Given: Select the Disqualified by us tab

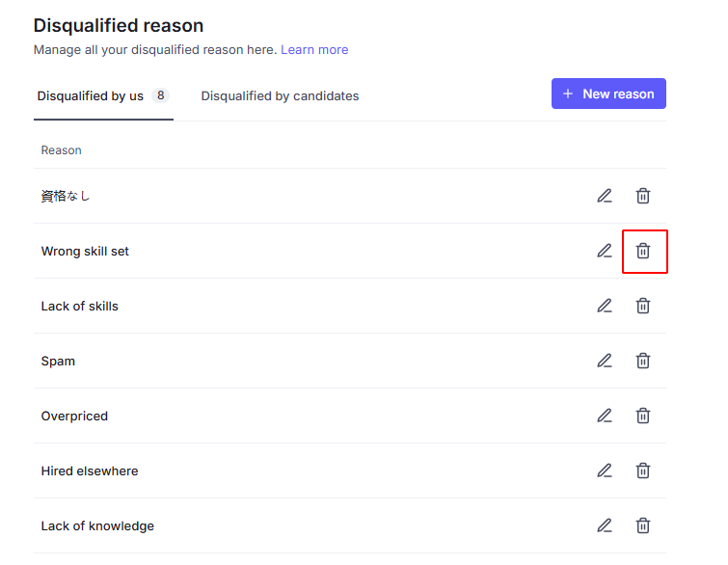Looking at the screenshot, I should click(103, 96).
